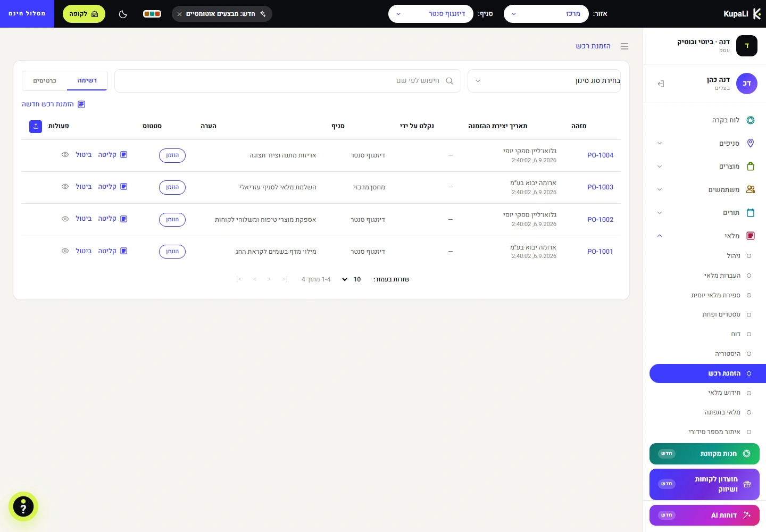Open the חנות מקוונת online store button
Screen dimensions: 766x532
(704, 454)
